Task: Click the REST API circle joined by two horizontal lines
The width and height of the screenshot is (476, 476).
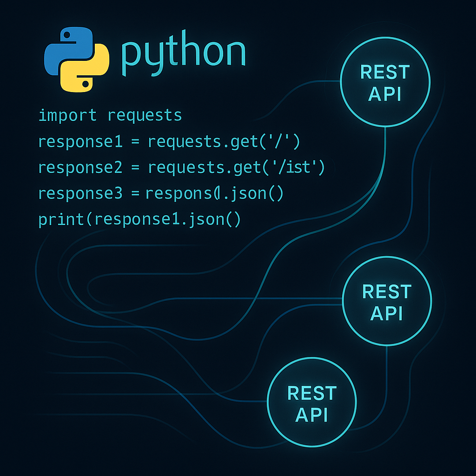Action: coord(387,301)
